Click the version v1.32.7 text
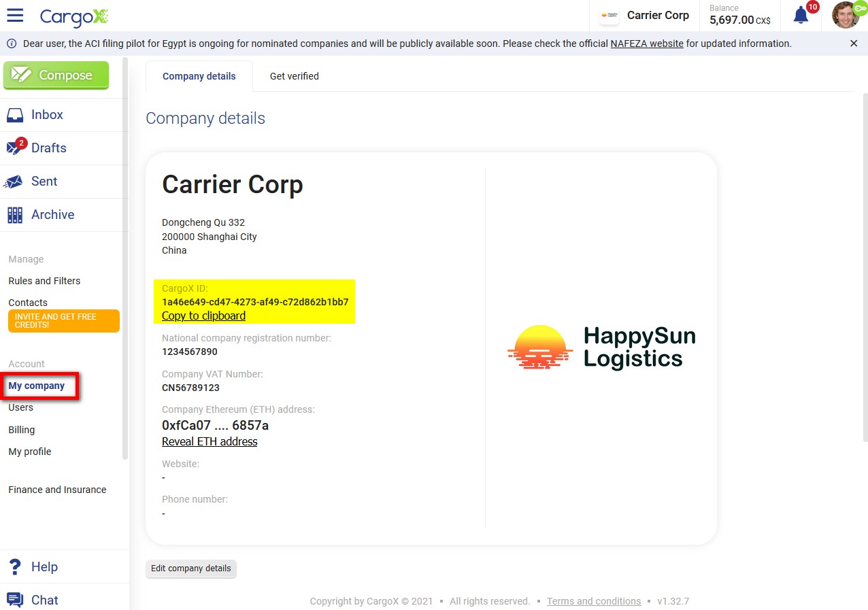The image size is (868, 610). pos(673,601)
